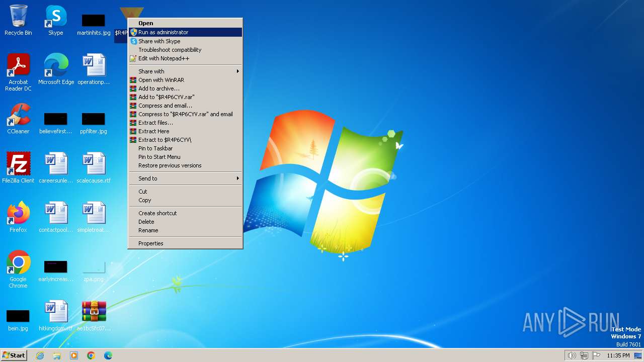Viewport: 644px width, 362px height.
Task: Choose Open in the context menu
Action: 185,23
